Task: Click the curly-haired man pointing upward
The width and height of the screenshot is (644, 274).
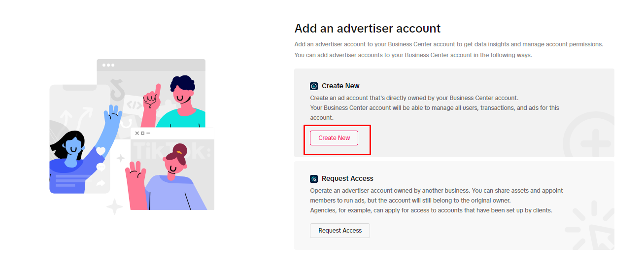Action: (174, 102)
